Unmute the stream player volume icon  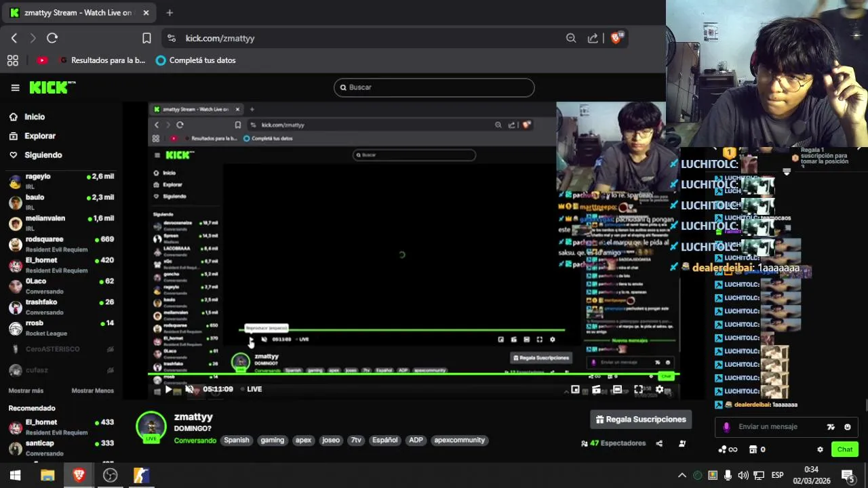(189, 389)
